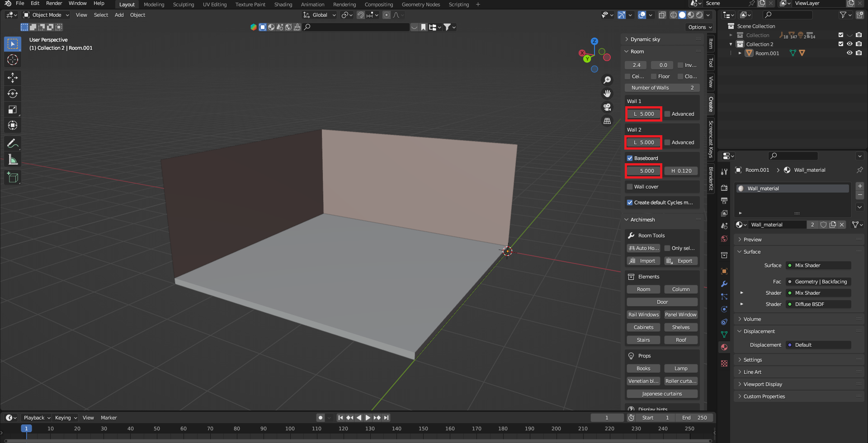
Task: Open the Playback dropdown in timeline
Action: (37, 418)
